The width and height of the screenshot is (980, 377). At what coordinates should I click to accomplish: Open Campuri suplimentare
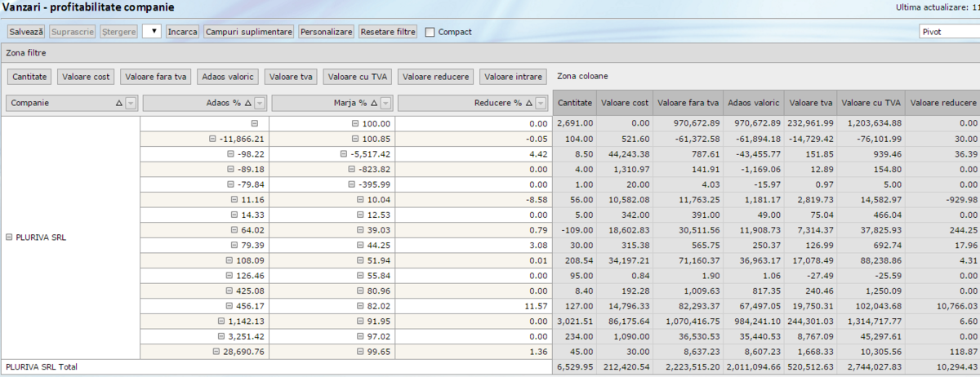(x=249, y=32)
